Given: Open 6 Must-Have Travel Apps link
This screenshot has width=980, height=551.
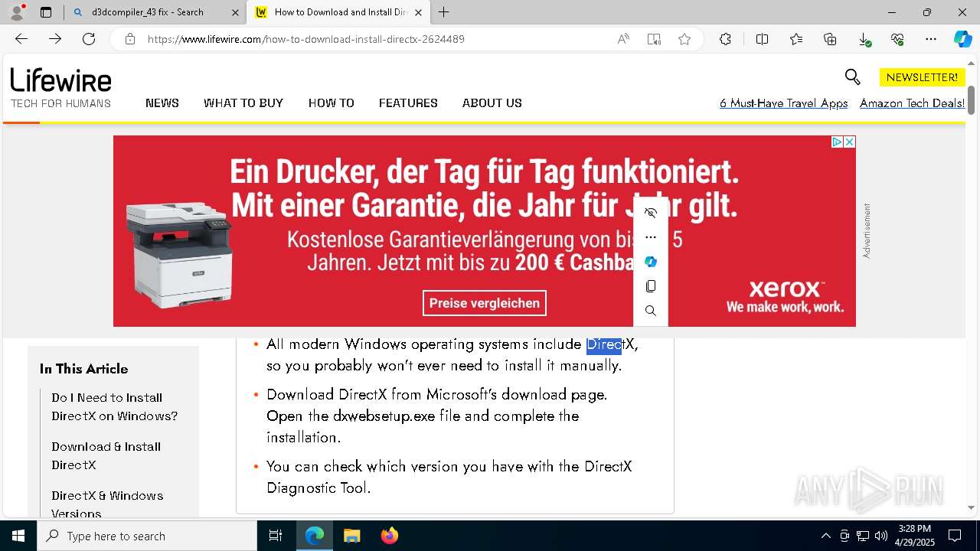Looking at the screenshot, I should click(784, 103).
